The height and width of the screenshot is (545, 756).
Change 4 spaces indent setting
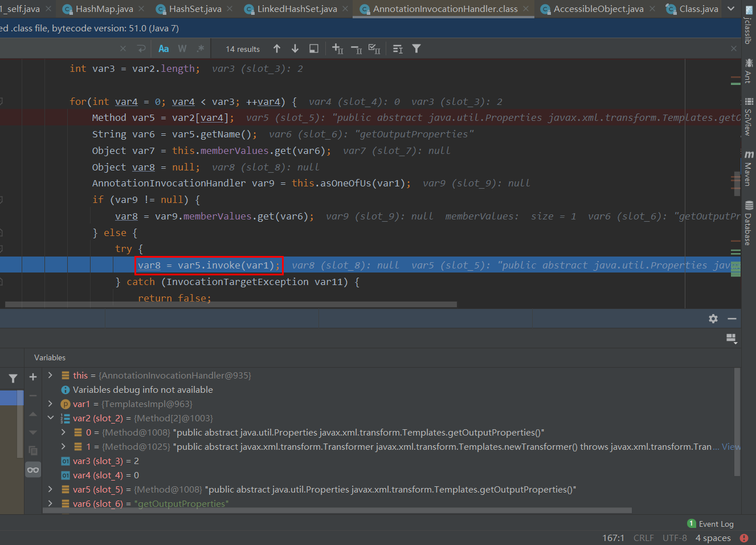coord(713,538)
